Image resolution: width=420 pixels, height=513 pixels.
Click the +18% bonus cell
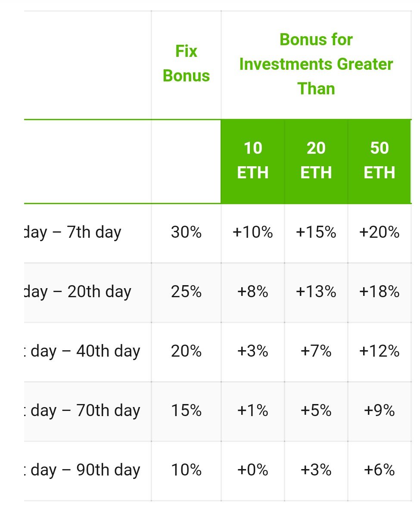380,292
